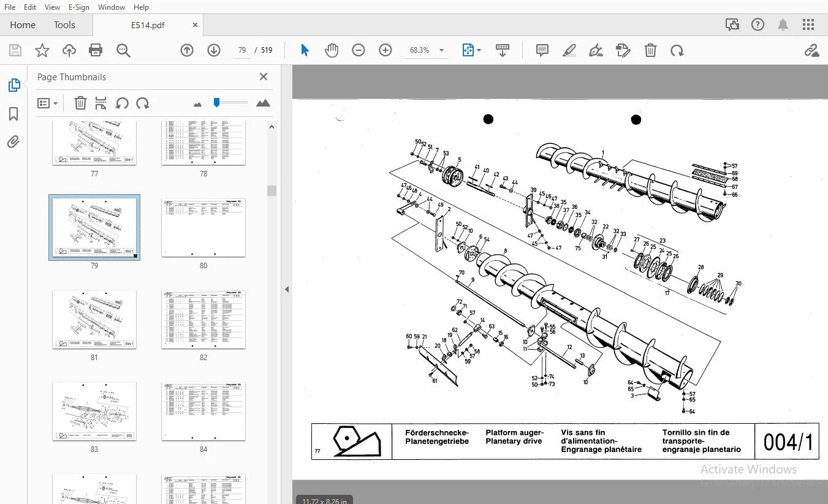Select the page 83 thumbnail
828x504 pixels.
(x=94, y=411)
